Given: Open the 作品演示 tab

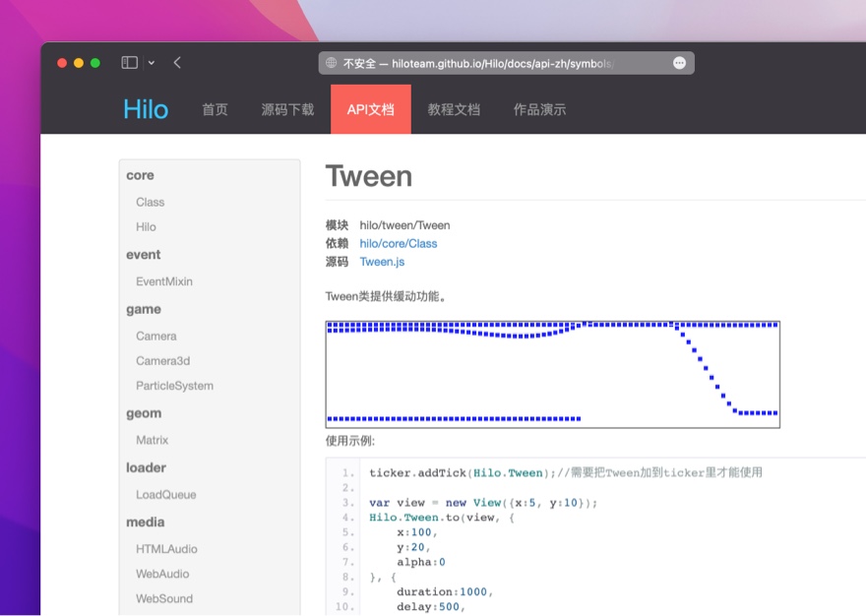Looking at the screenshot, I should pos(539,109).
